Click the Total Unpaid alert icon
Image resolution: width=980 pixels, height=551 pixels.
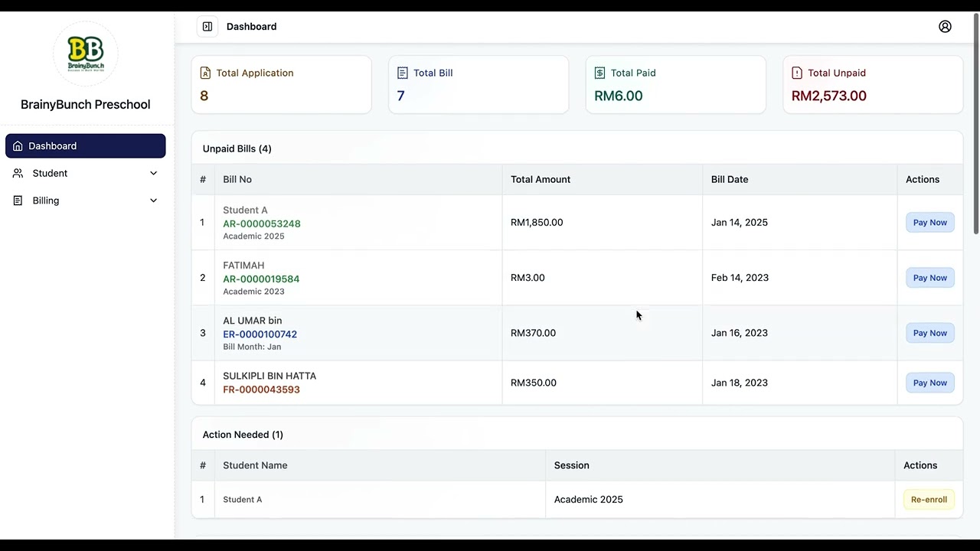[x=797, y=73]
